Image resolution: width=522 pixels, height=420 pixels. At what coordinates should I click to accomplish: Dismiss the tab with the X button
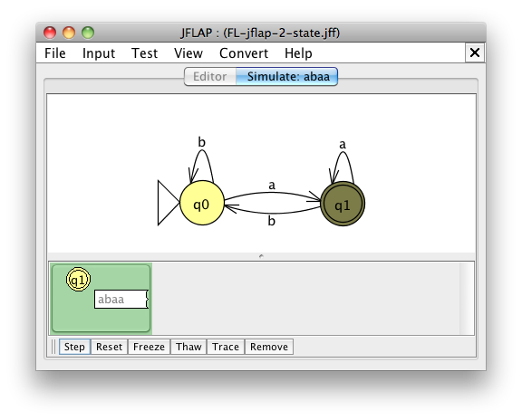pyautogui.click(x=475, y=52)
